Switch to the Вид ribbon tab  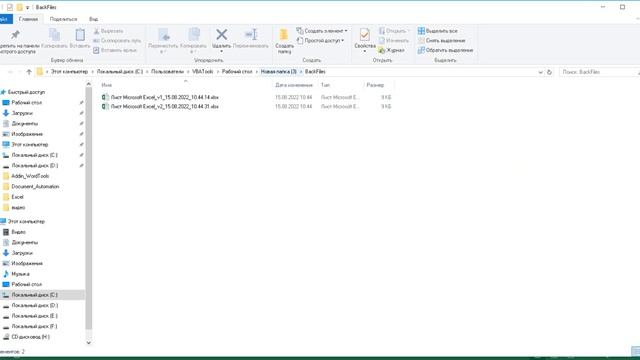point(93,19)
